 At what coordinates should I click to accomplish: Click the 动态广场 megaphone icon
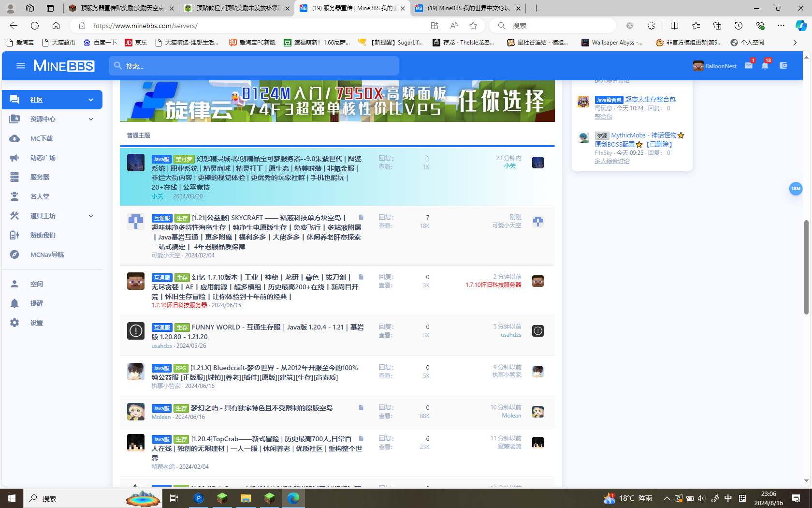pyautogui.click(x=14, y=158)
